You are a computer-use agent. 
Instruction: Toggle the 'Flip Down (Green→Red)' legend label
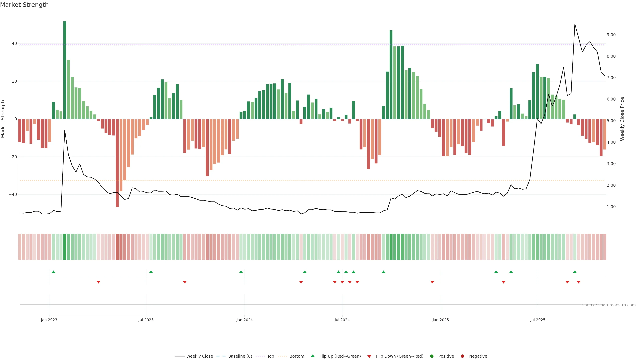coord(399,356)
